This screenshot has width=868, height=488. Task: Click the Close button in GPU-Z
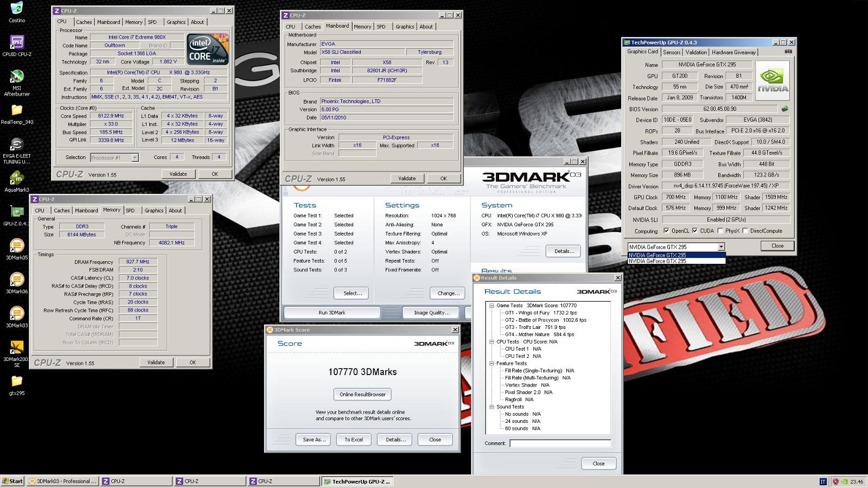point(777,246)
